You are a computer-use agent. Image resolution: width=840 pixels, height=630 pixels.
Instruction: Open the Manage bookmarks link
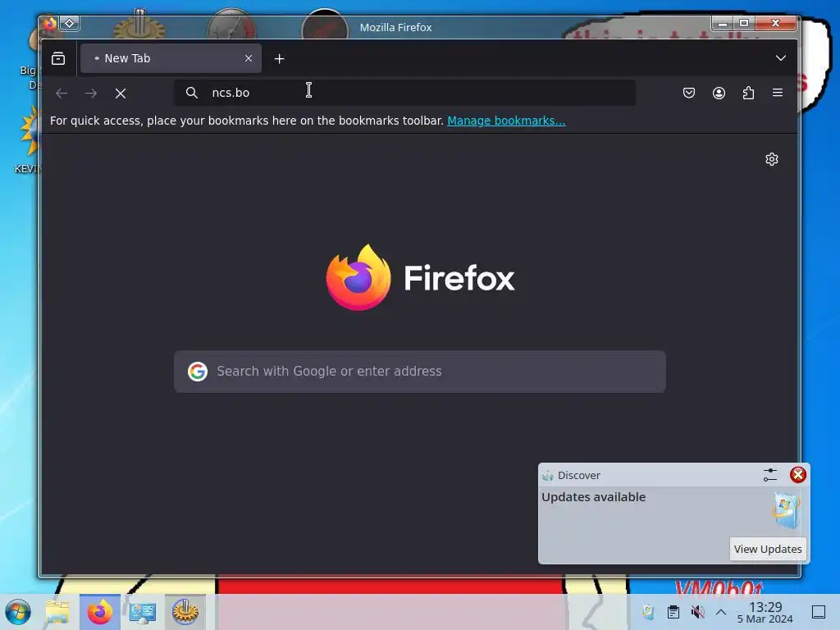tap(506, 121)
